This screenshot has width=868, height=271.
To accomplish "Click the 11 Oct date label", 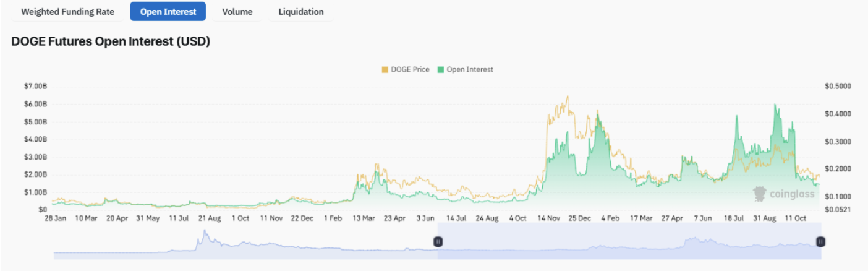I will (x=796, y=218).
